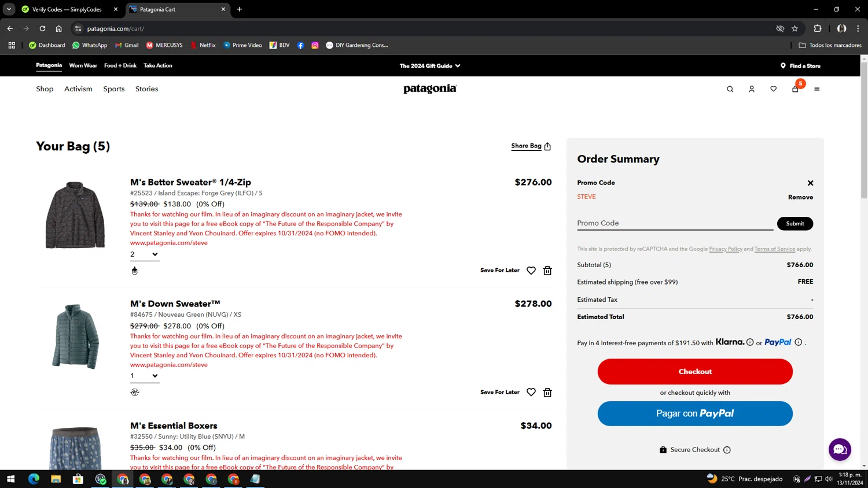The width and height of the screenshot is (868, 488).
Task: Open the Todos los marcadores folder
Action: 830,45
